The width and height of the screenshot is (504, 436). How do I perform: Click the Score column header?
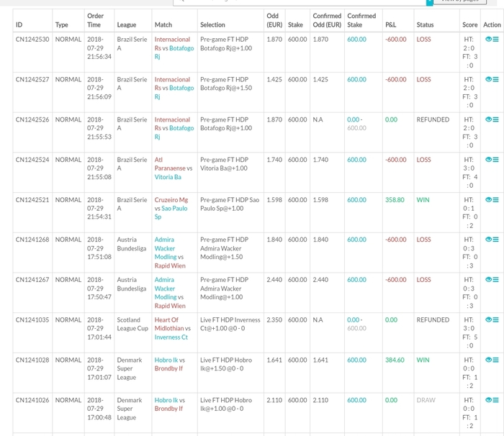point(469,24)
